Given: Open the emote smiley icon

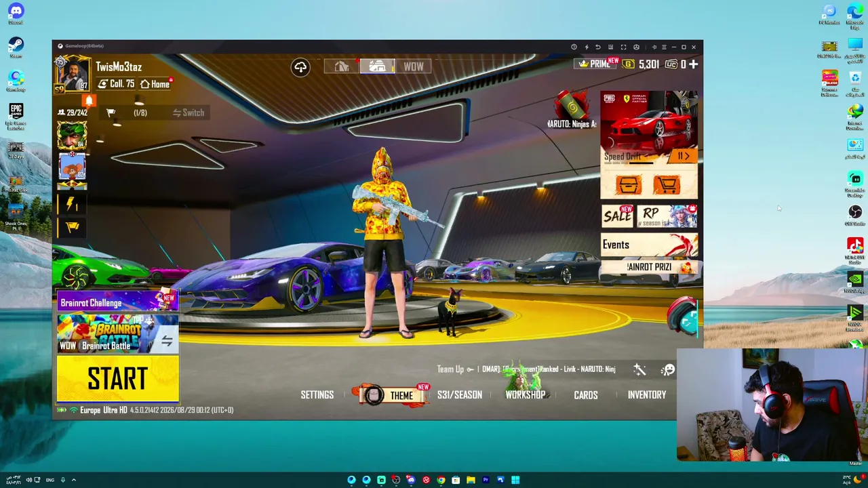Looking at the screenshot, I should pyautogui.click(x=669, y=369).
